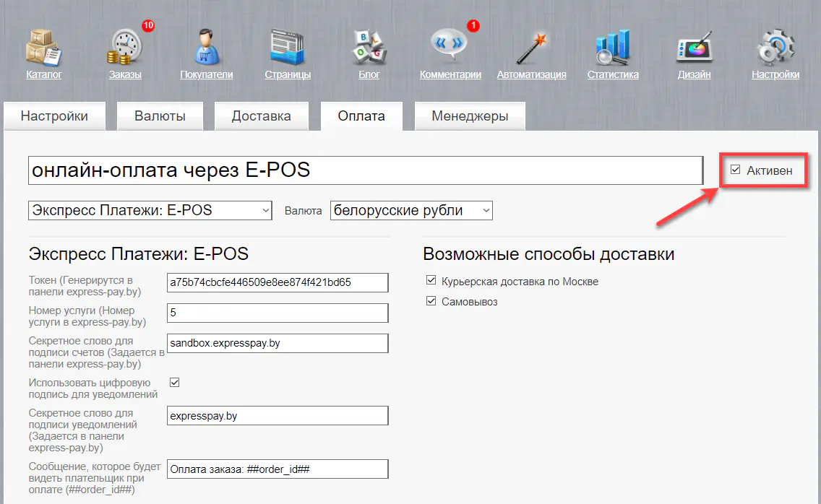
Task: Toggle цифровую подпись для уведомлений checkbox
Action: click(174, 383)
